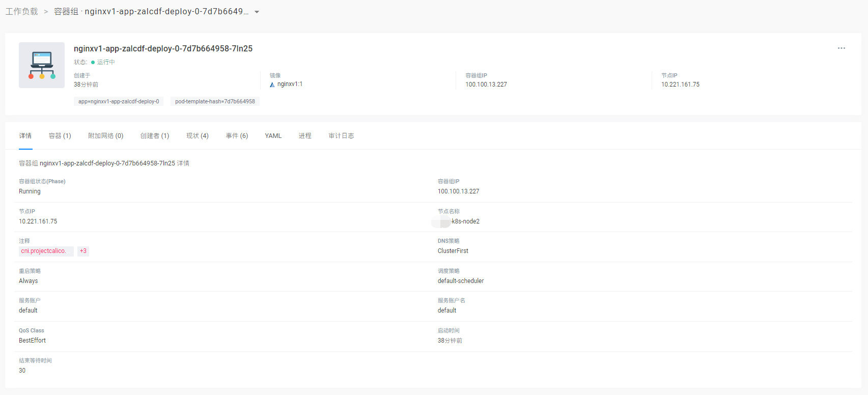Switch to the 容器 (1) tab
Screen dimensions: 868x395
tap(60, 136)
